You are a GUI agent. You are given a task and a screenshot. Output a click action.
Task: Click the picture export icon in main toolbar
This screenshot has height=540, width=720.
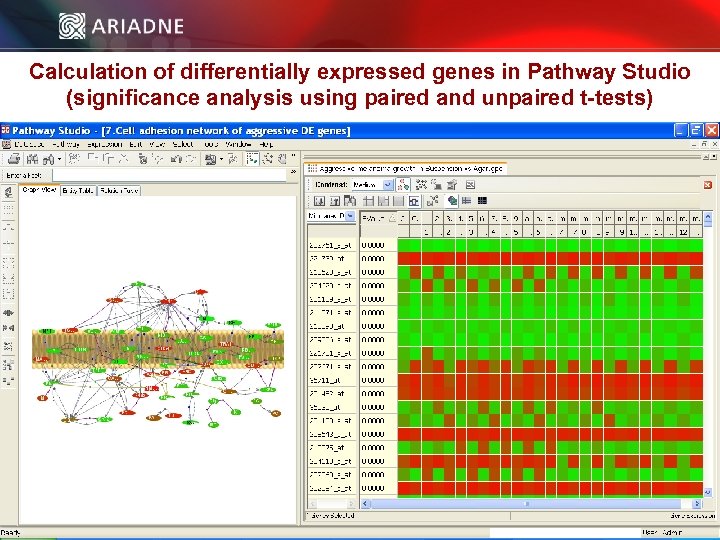[210, 159]
